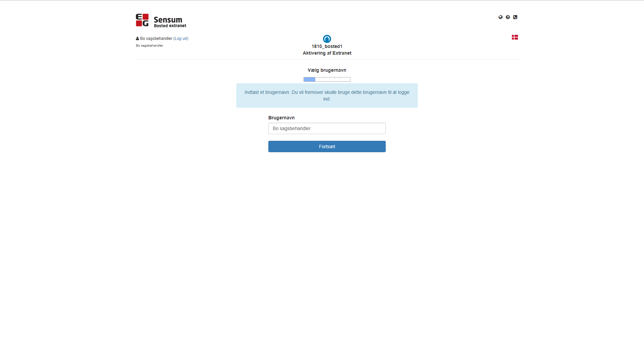
Task: Open the phone contact icon
Action: (515, 17)
